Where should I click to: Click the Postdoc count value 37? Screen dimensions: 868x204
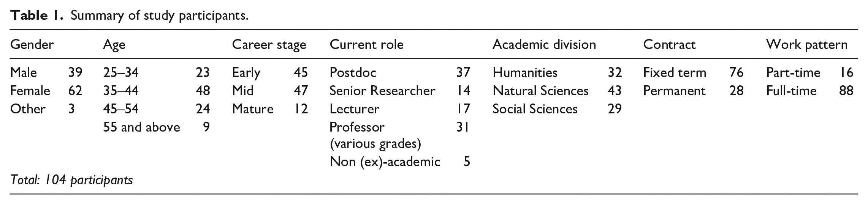463,72
